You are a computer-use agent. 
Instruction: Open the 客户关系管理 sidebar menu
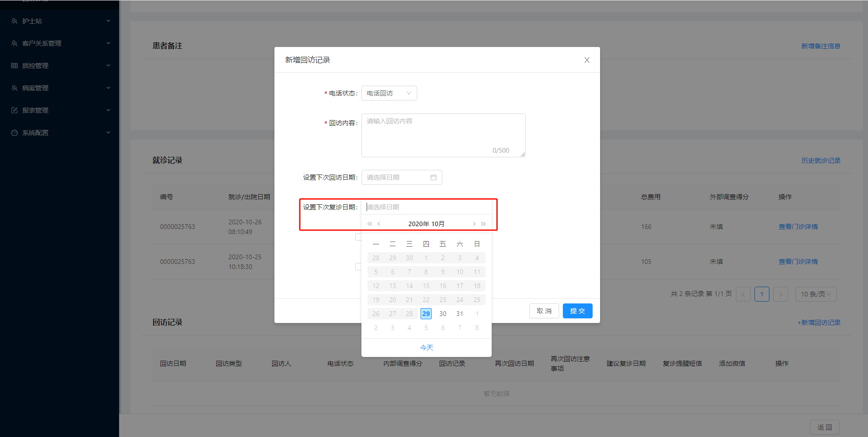point(60,43)
